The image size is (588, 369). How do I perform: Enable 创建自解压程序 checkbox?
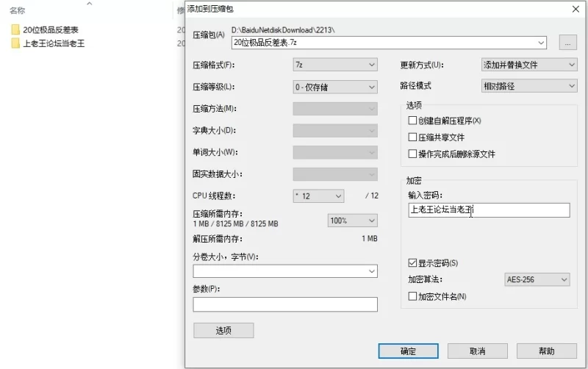[x=412, y=121]
